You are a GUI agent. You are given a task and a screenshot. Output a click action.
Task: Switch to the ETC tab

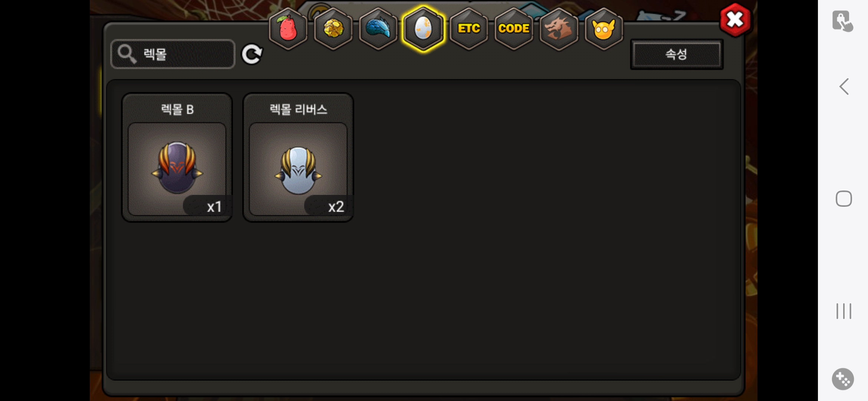(468, 28)
